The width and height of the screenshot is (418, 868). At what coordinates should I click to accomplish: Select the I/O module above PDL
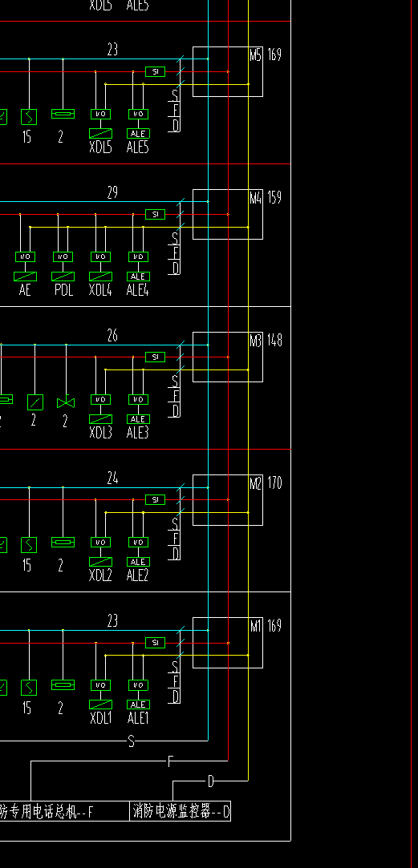[63, 256]
